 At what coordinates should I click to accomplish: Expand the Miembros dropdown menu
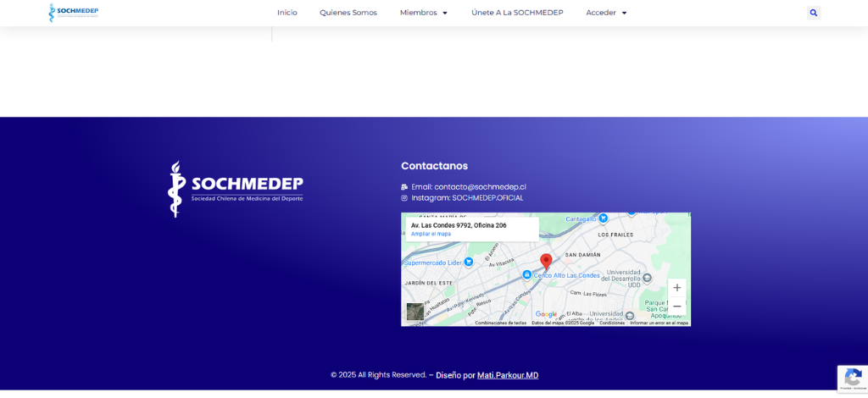pyautogui.click(x=423, y=13)
